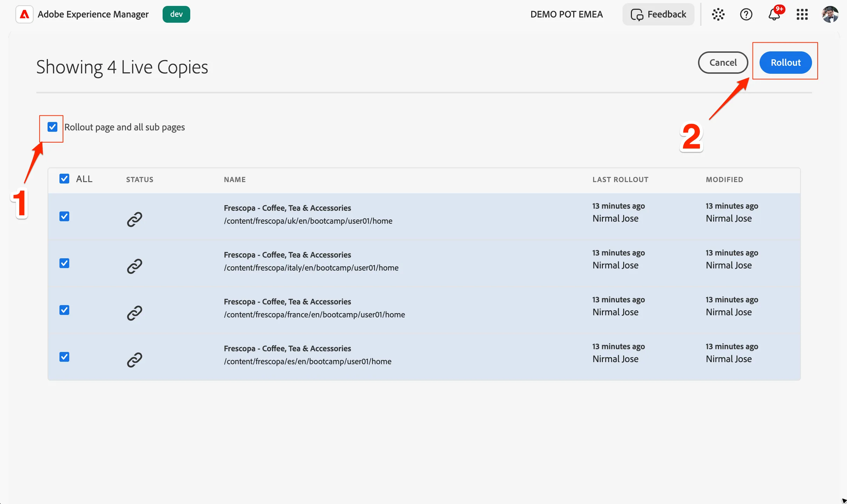The width and height of the screenshot is (847, 504).
Task: Open the notifications bell
Action: tap(774, 14)
